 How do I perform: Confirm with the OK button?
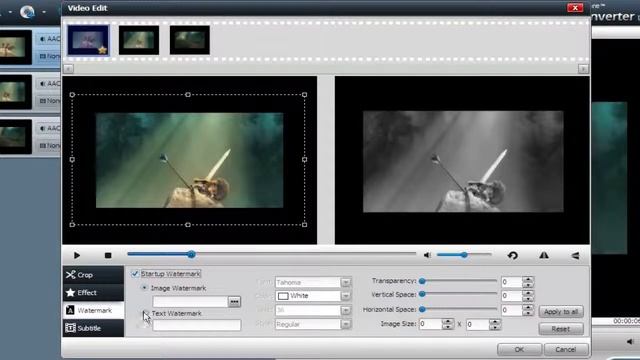[x=519, y=349]
